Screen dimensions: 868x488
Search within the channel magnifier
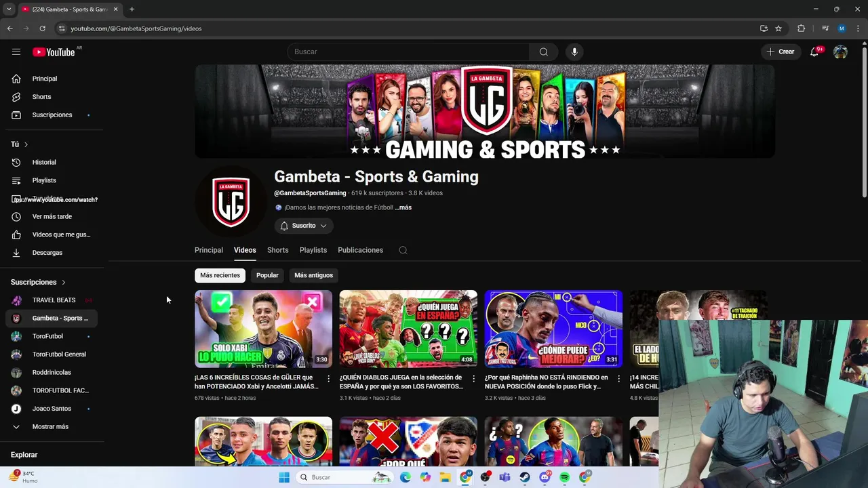pos(403,250)
